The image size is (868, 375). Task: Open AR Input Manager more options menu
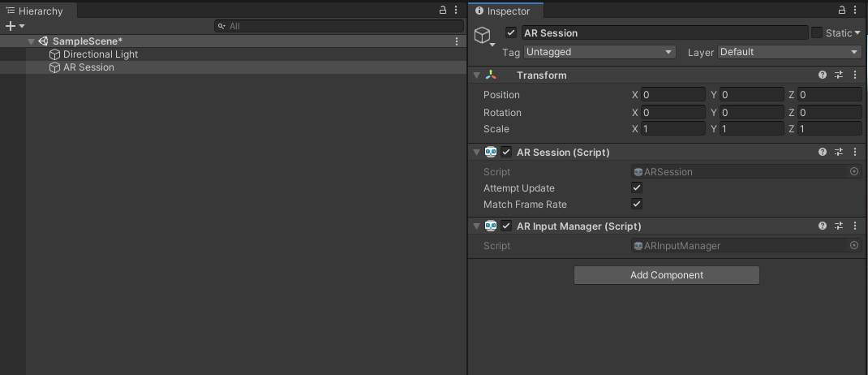pos(855,226)
